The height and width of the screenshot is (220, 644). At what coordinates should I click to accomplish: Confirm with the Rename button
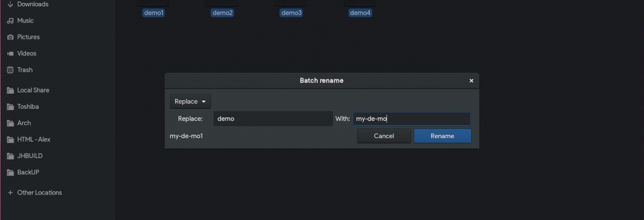[x=442, y=136]
